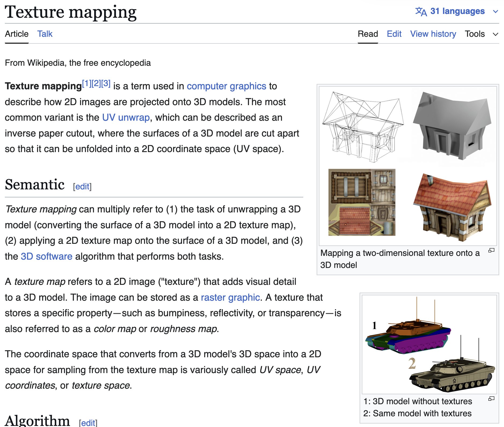Open the UV unwrap article

tap(126, 117)
